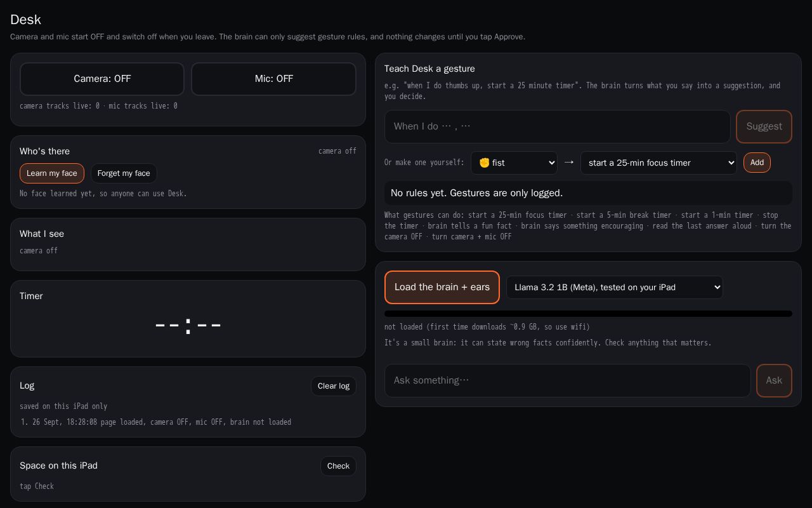Load the brain + ears
Screen dimensions: 812x508
(x=442, y=287)
